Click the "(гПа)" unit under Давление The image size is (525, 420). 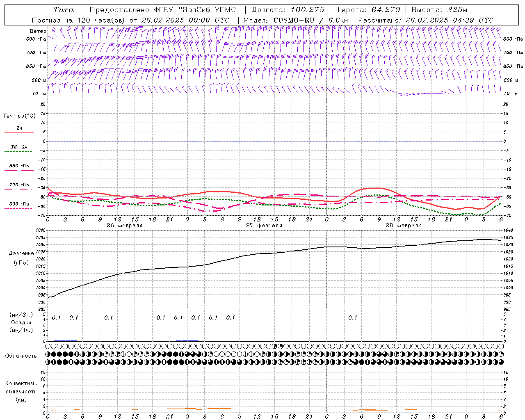21,262
